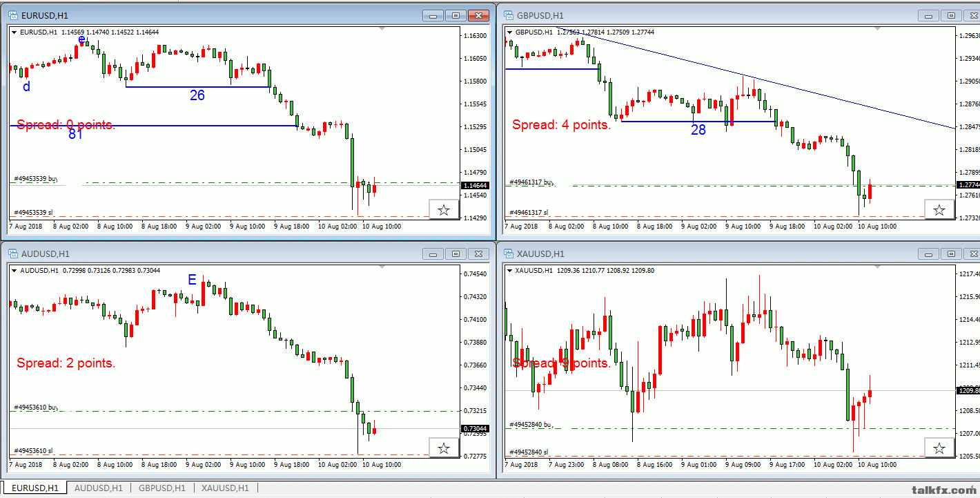Image resolution: width=980 pixels, height=498 pixels.
Task: Select the chart shift triangle in EURUSD chart
Action: (381, 29)
